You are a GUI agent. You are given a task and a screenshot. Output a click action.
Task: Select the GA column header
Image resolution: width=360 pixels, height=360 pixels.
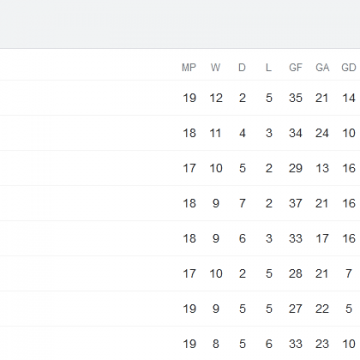(x=322, y=68)
